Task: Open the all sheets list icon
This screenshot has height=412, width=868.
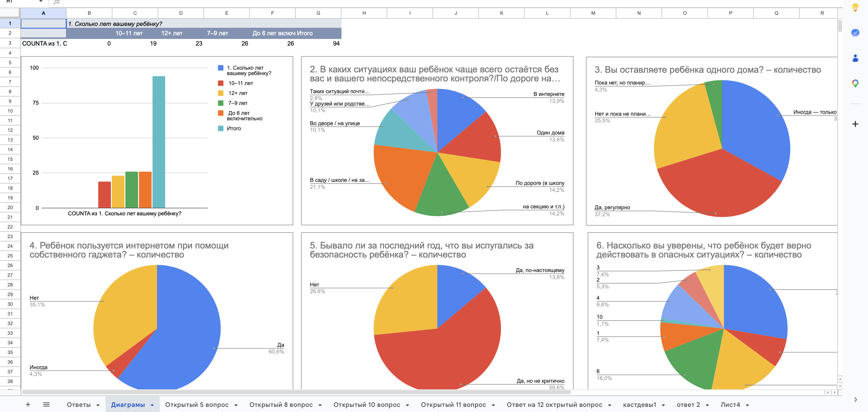Action: [46, 404]
